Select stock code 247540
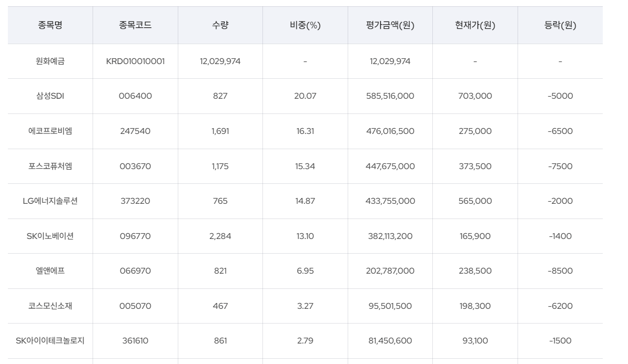Image resolution: width=628 pixels, height=364 pixels. (x=135, y=131)
